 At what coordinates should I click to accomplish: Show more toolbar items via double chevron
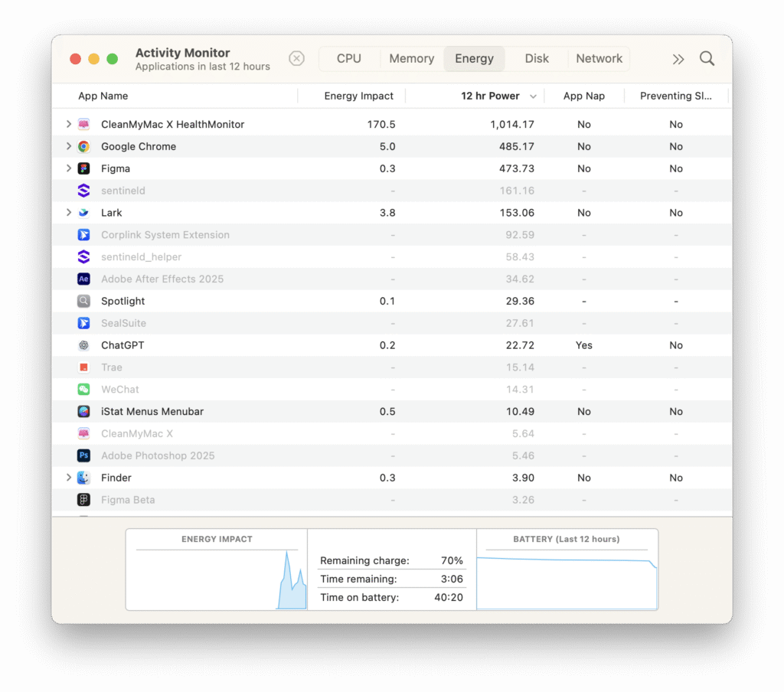pos(678,60)
